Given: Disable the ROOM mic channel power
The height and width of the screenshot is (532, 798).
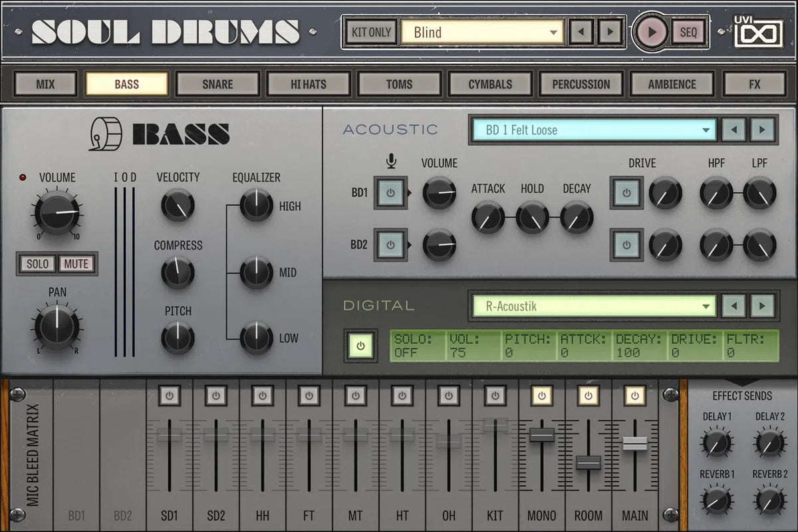Looking at the screenshot, I should [588, 396].
